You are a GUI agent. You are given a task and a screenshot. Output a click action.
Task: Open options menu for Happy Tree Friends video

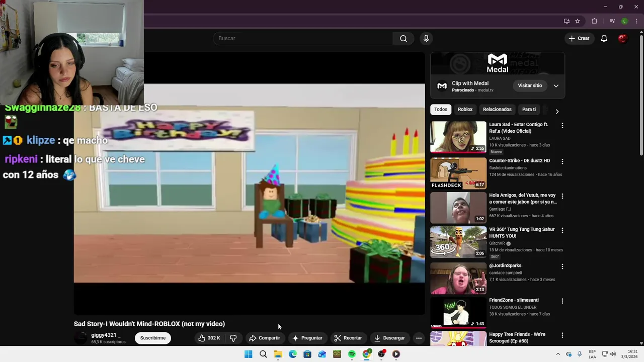[562, 335]
